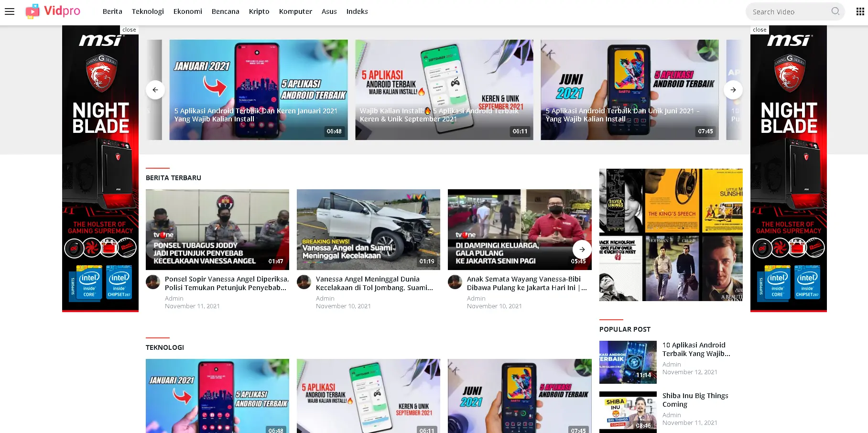868x433 pixels.
Task: Open the Indeks menu item
Action: pyautogui.click(x=357, y=11)
